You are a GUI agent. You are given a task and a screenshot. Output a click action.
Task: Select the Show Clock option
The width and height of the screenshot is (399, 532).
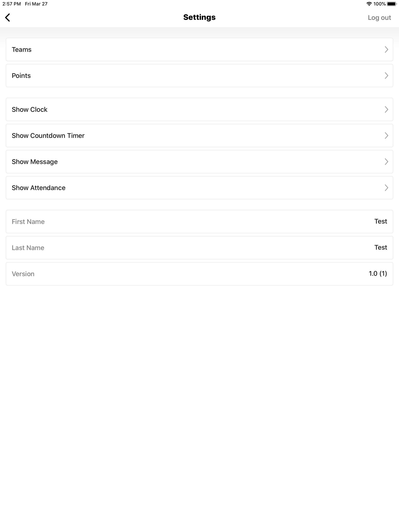point(199,109)
